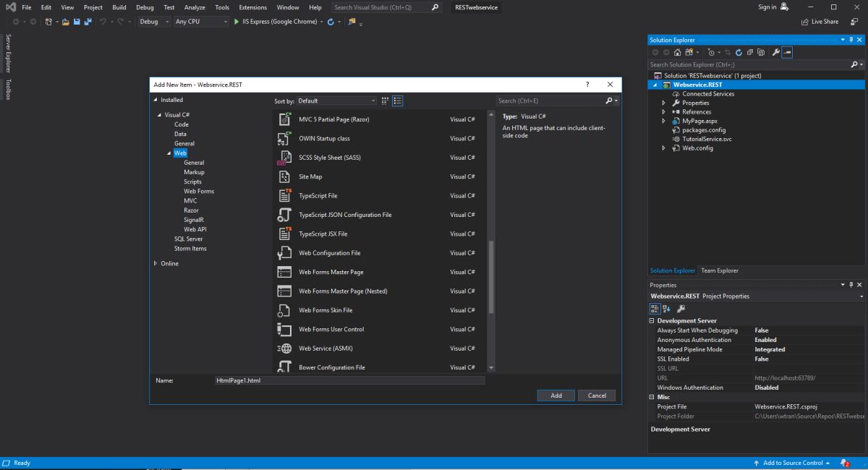The image size is (868, 470).
Task: Collapse the Webservice.REST project node
Action: point(655,85)
